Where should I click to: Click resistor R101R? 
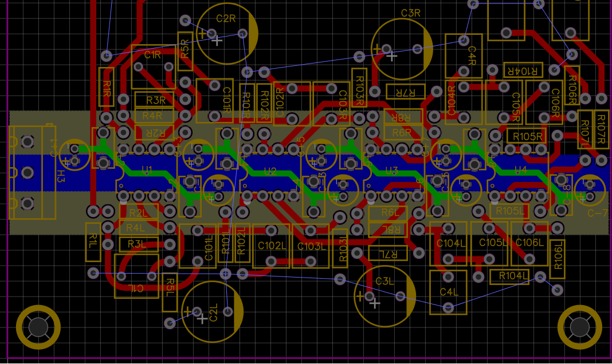(246, 103)
